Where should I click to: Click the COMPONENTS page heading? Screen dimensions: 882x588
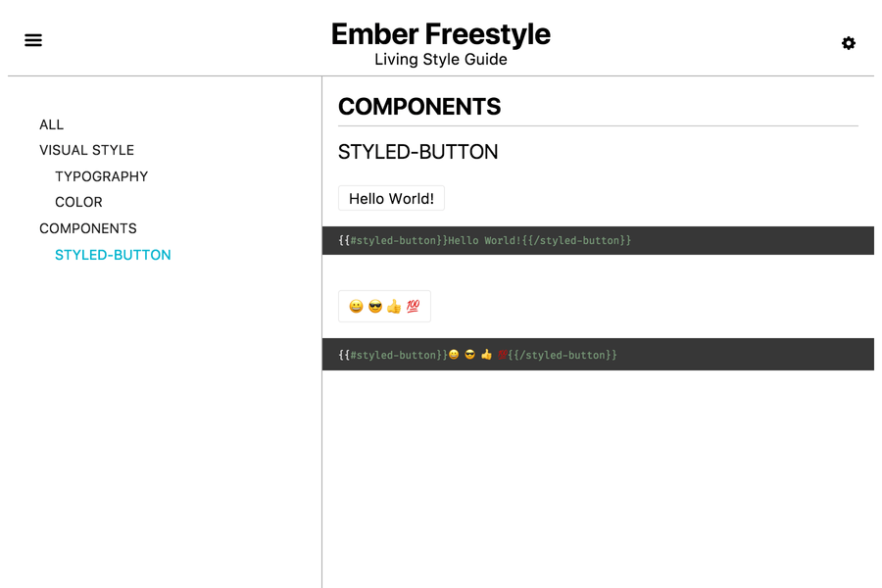pos(419,107)
